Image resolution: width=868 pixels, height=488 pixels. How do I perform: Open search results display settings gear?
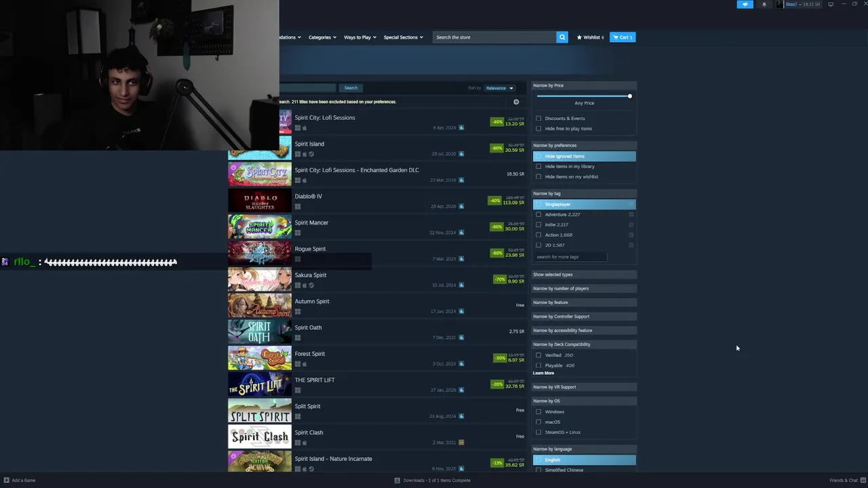coord(516,102)
